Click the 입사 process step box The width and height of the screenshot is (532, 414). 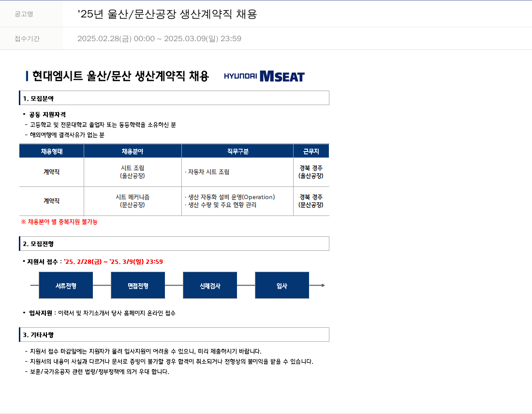282,285
